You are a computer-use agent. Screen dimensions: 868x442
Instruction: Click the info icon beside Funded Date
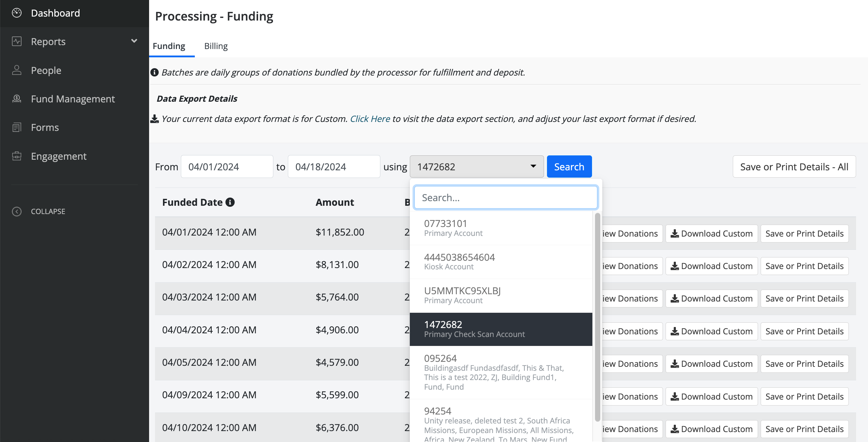coord(230,202)
